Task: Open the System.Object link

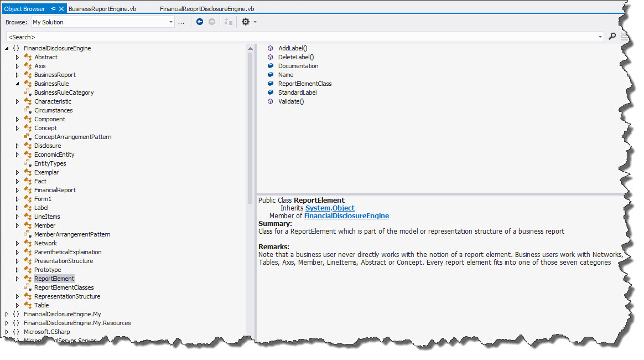Action: [x=330, y=208]
